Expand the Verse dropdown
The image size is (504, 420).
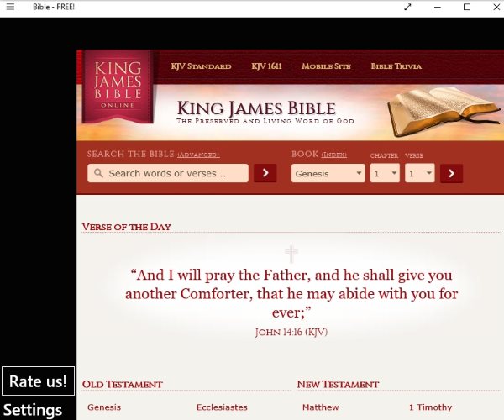pyautogui.click(x=420, y=173)
